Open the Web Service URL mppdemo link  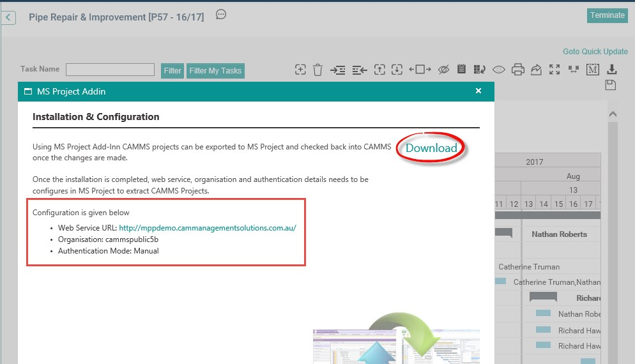208,228
